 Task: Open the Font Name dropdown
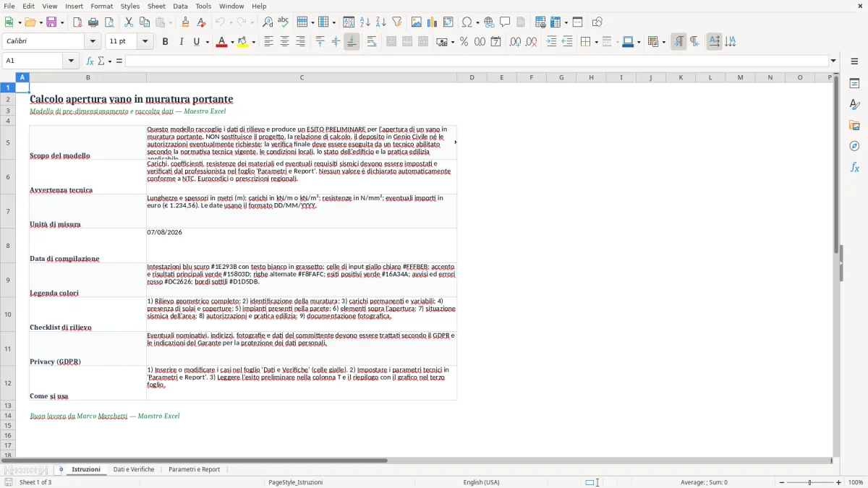[x=92, y=42]
